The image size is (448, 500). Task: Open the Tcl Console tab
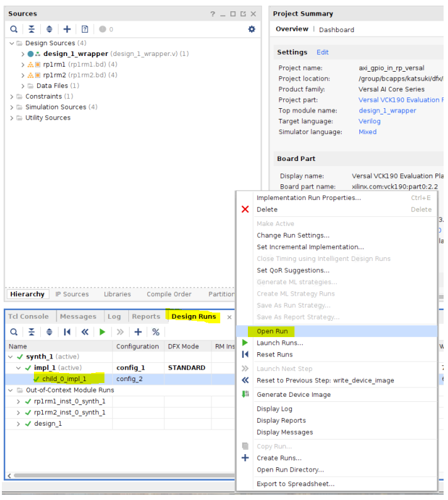(28, 316)
